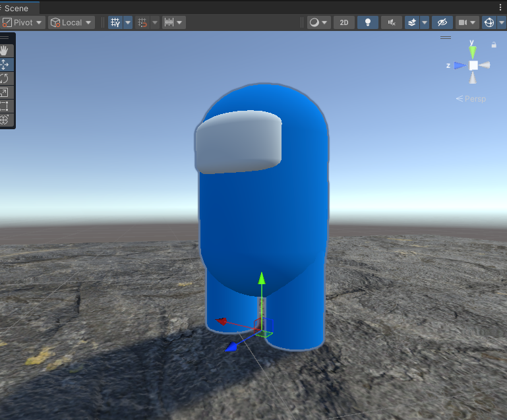Image resolution: width=507 pixels, height=420 pixels.
Task: Select the Rect tool
Action: (5, 106)
